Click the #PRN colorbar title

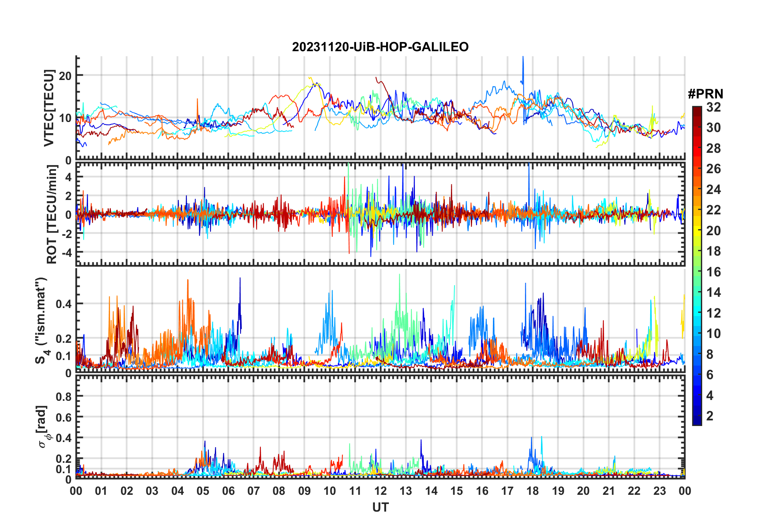705,94
